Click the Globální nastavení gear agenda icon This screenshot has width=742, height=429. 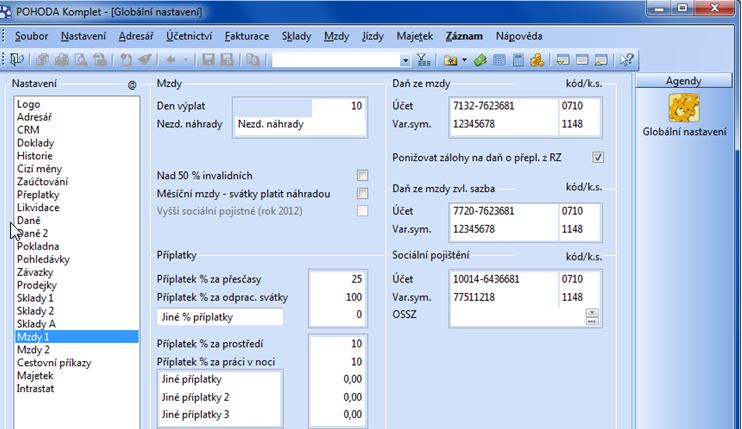[x=684, y=108]
